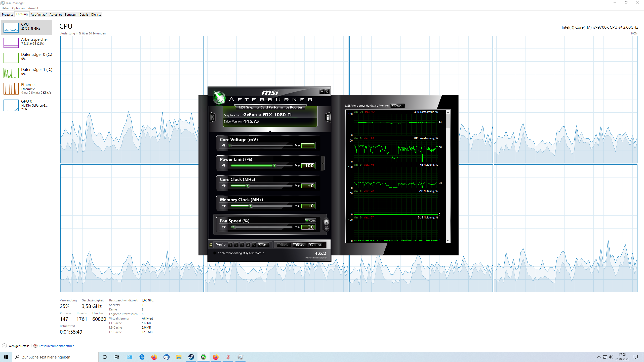Launch Microsoft Edge from the taskbar
644x362 pixels.
[x=142, y=357]
